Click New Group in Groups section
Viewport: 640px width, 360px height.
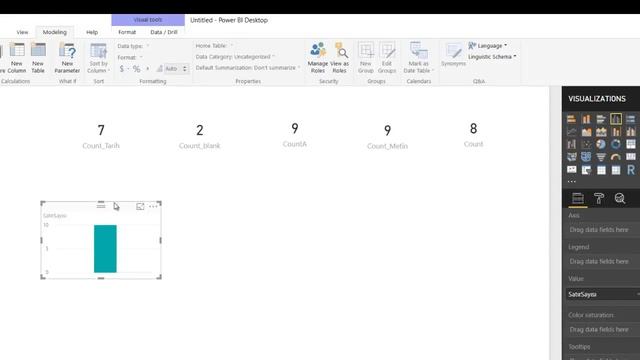click(366, 58)
